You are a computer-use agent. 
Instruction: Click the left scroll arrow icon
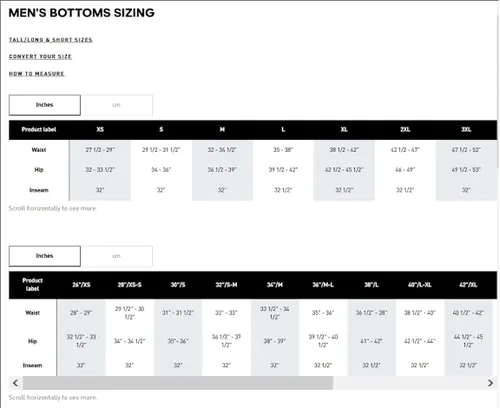[15, 383]
